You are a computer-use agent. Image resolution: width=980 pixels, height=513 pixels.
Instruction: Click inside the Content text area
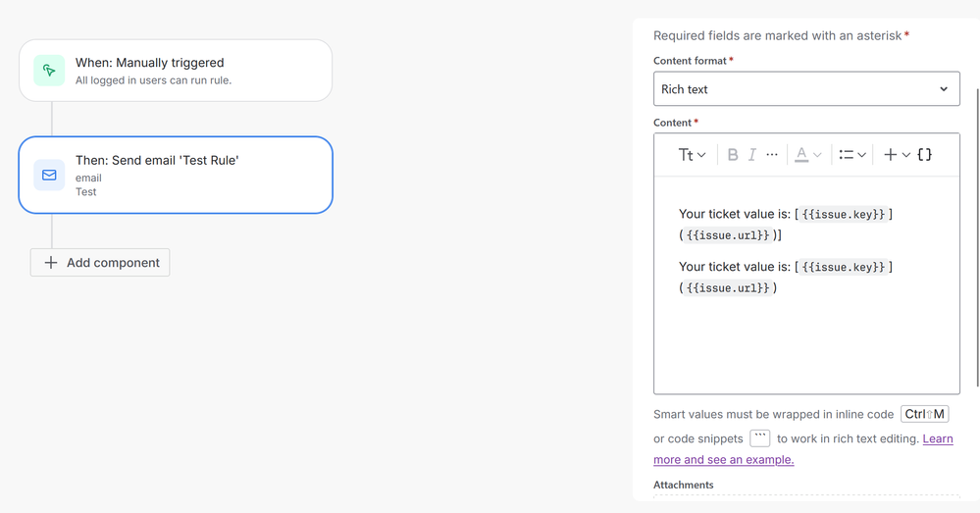[x=806, y=343]
